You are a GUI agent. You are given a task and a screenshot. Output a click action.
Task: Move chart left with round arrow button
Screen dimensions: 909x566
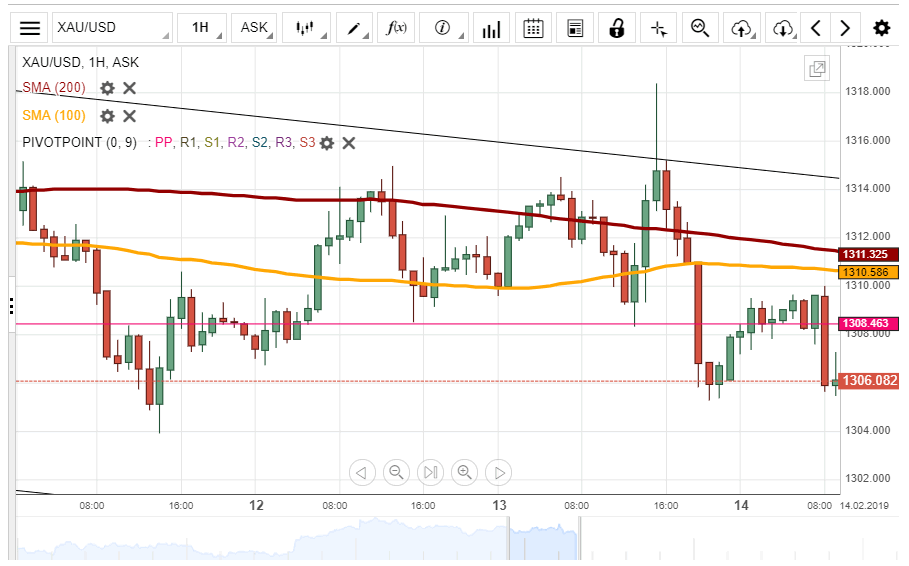pyautogui.click(x=362, y=473)
